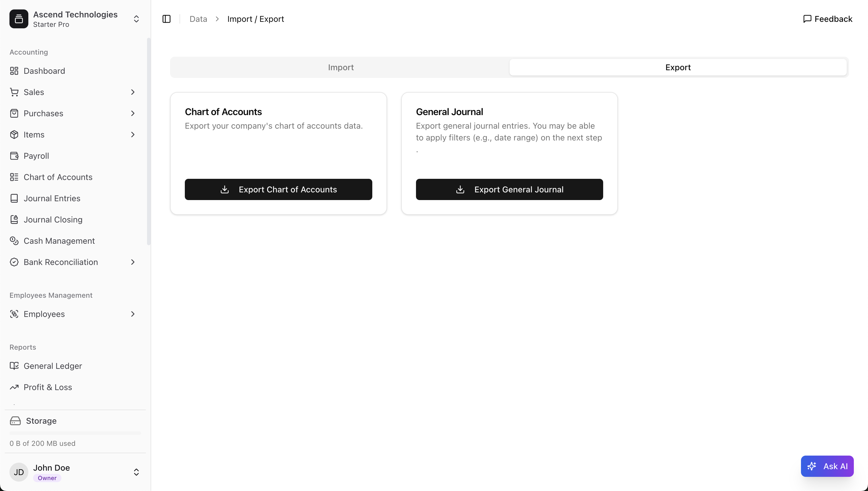868x491 pixels.
Task: Expand the Bank Reconciliation submenu chevron
Action: pyautogui.click(x=133, y=262)
